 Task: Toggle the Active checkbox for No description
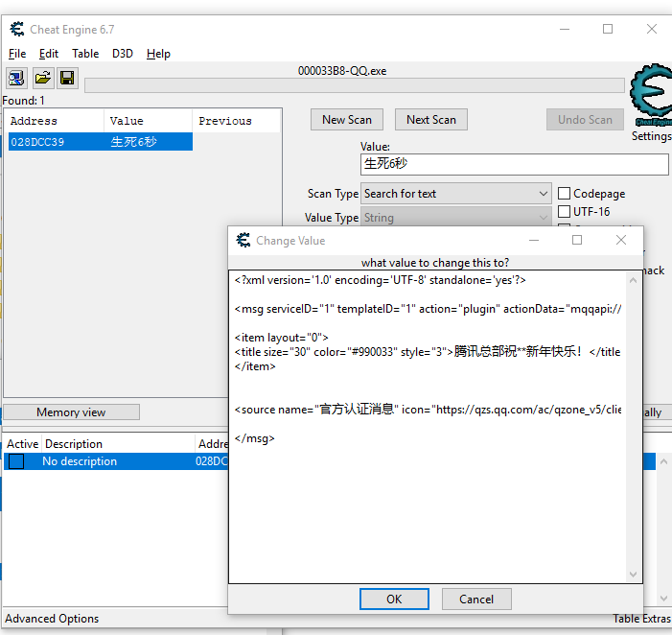coord(16,461)
